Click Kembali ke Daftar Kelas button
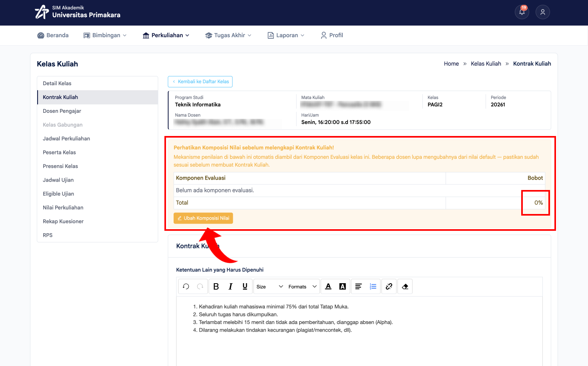588x366 pixels. pos(200,82)
